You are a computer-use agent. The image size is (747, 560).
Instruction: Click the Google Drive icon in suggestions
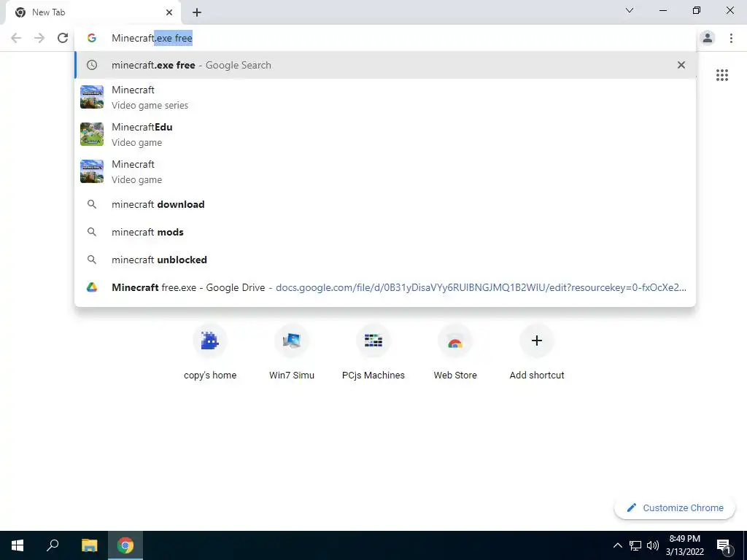click(92, 287)
